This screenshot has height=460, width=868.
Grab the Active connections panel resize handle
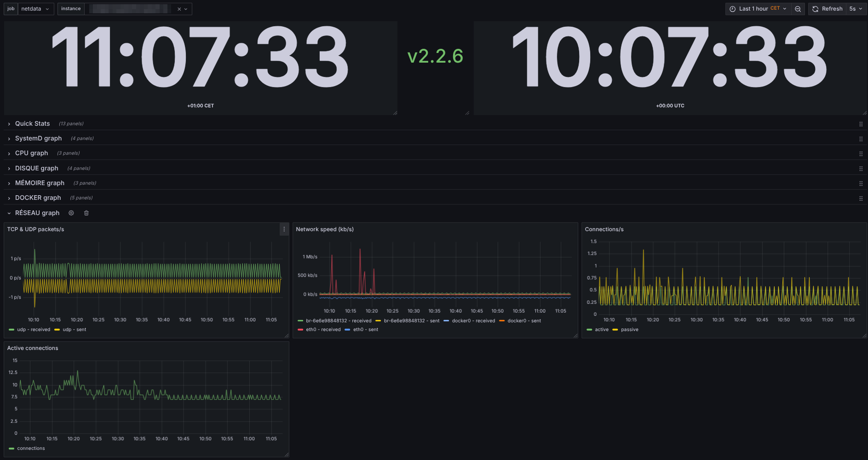pos(287,455)
